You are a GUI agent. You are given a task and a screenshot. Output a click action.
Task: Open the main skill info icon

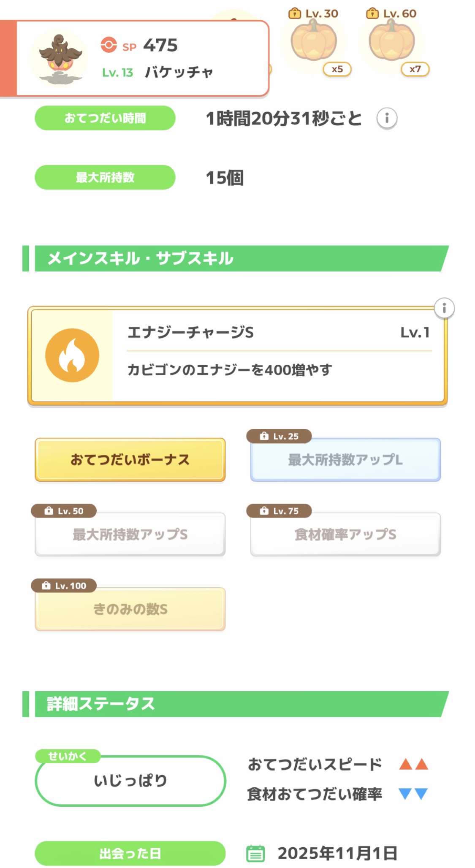coord(444,309)
